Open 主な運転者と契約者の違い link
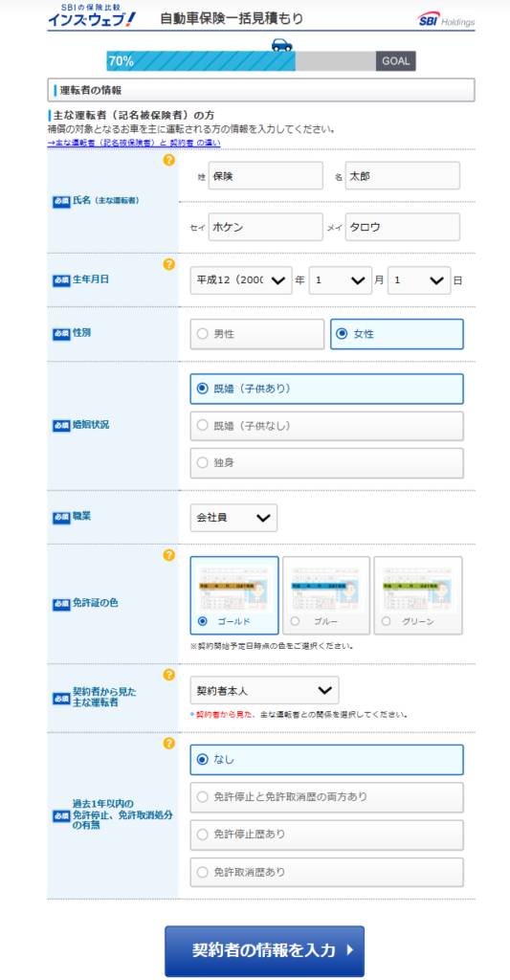Image resolution: width=510 pixels, height=980 pixels. pos(134,143)
